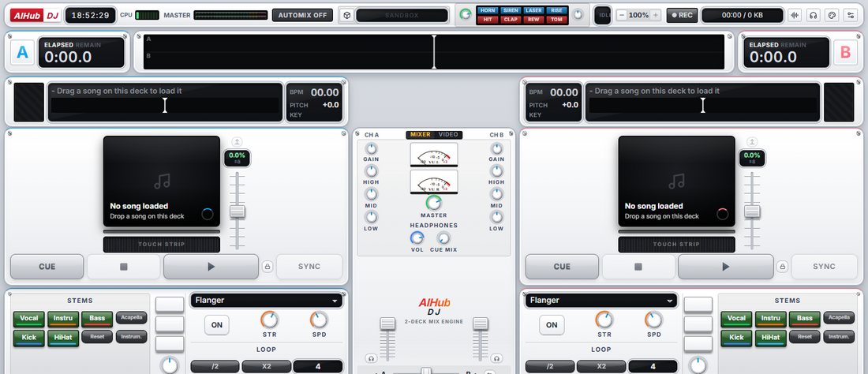The height and width of the screenshot is (374, 868).
Task: Click the upload arrow above deck A pitch
Action: (x=237, y=142)
